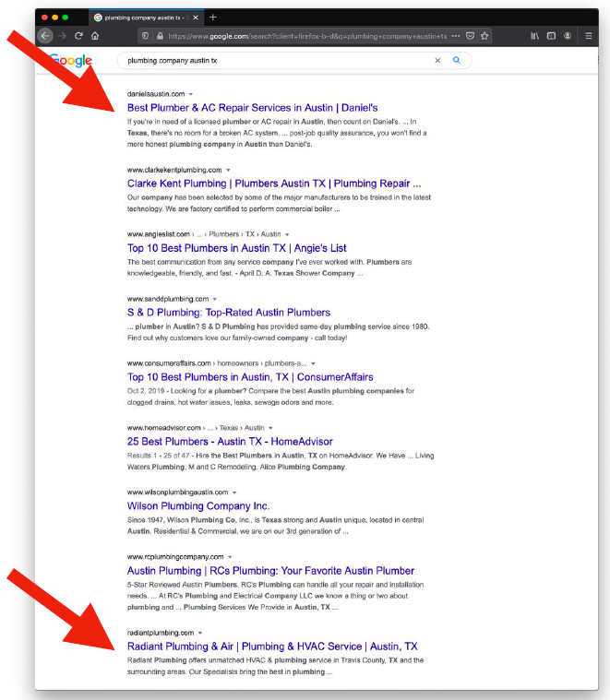Expand the arrow beside www.wilsonplumbingaustin.com
The height and width of the screenshot is (700, 610).
(234, 492)
